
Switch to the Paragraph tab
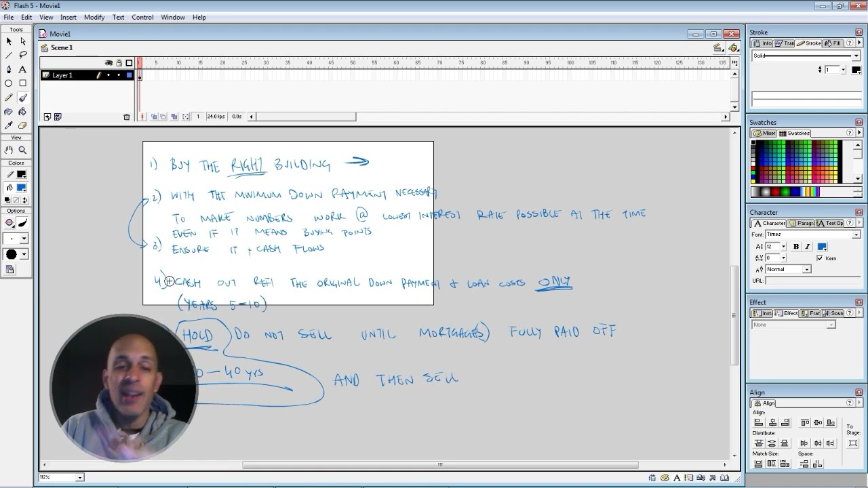click(x=802, y=223)
